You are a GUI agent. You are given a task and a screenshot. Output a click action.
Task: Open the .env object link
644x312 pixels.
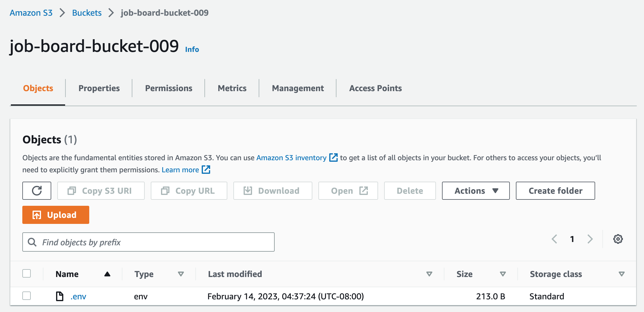point(78,296)
